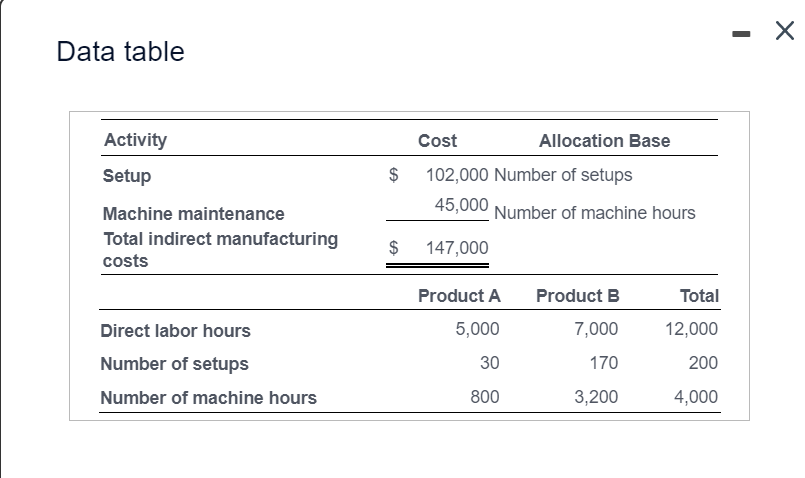Select the Direct labor hours row label
The image size is (805, 478).
click(175, 331)
